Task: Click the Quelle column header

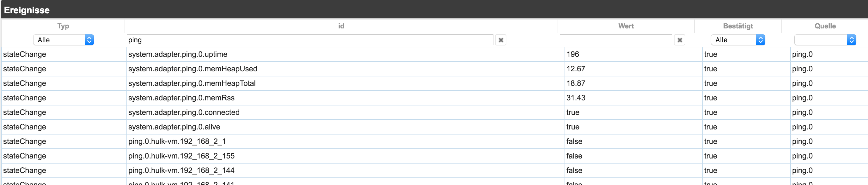Action: pos(825,26)
